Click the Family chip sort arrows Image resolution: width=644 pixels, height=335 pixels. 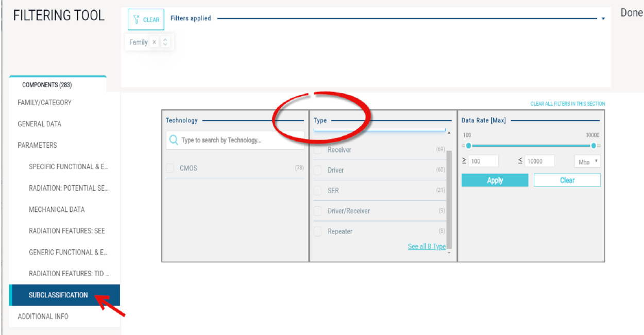coord(165,42)
